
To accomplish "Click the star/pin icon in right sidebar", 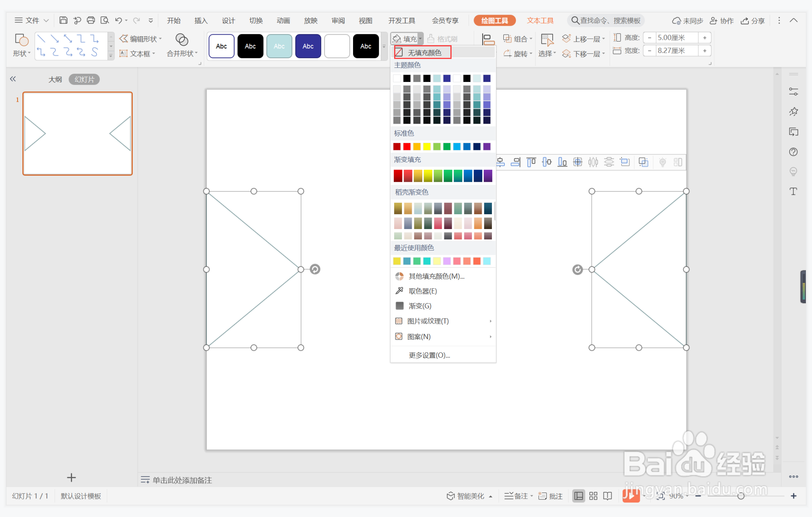I will pos(793,112).
